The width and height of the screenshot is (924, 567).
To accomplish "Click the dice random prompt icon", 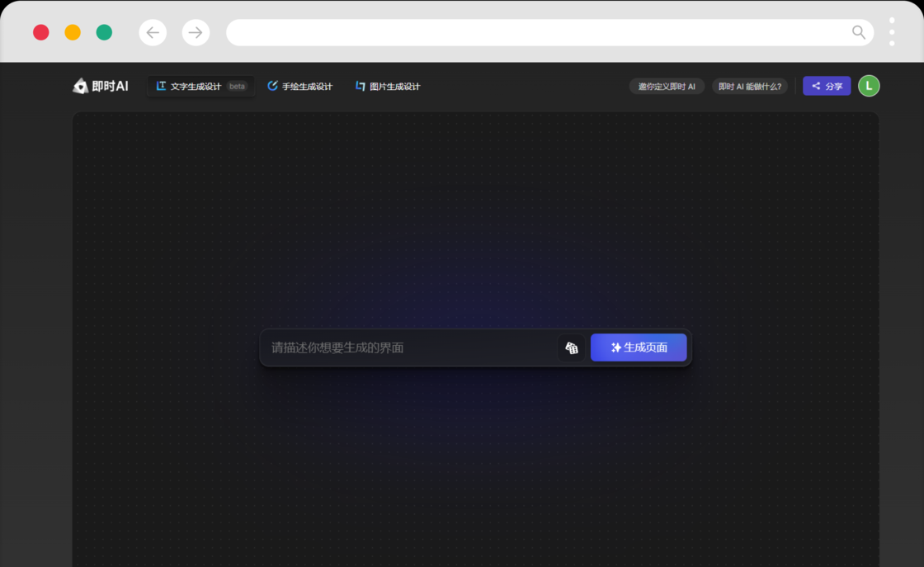I will pos(571,347).
